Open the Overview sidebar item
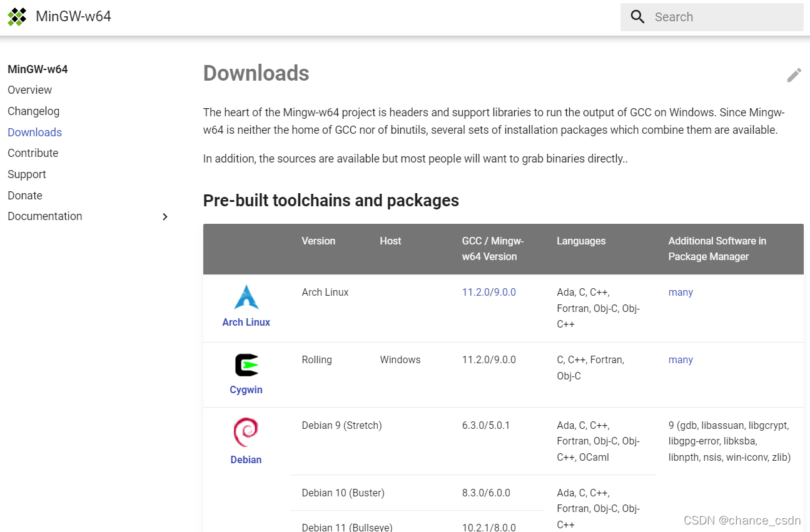This screenshot has width=810, height=532. (x=30, y=90)
